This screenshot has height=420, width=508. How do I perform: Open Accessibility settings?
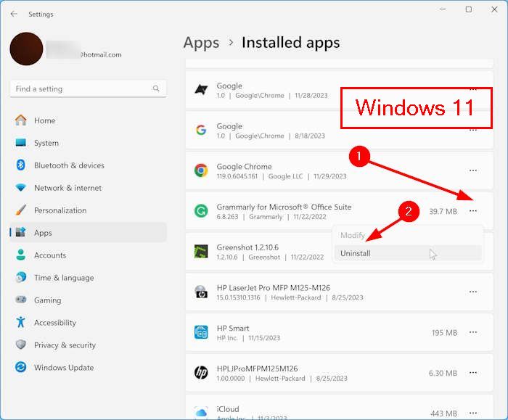88,323
